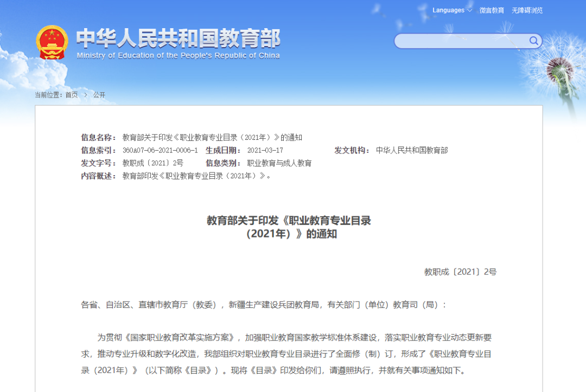Click the 信息索引 label
Image resolution: width=586 pixels, height=392 pixels.
[x=99, y=150]
